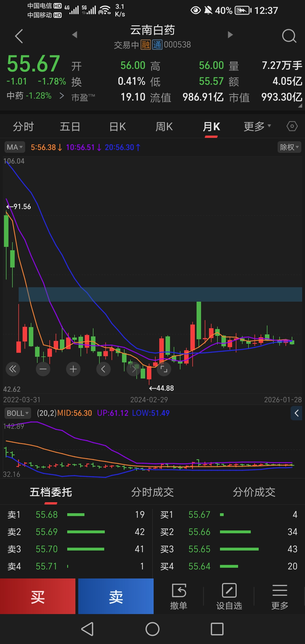
Task: Expand the 更多 chart period dropdown
Action: tap(257, 126)
